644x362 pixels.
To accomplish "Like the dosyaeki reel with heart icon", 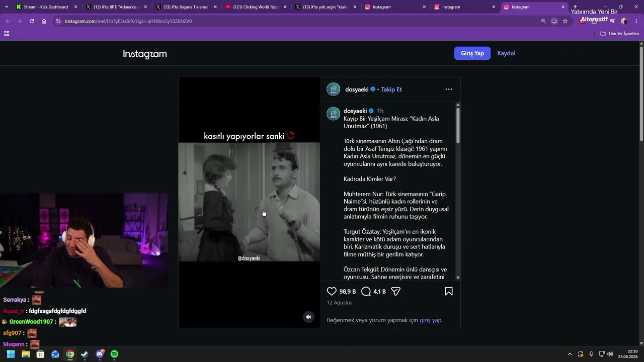I will pos(332,292).
